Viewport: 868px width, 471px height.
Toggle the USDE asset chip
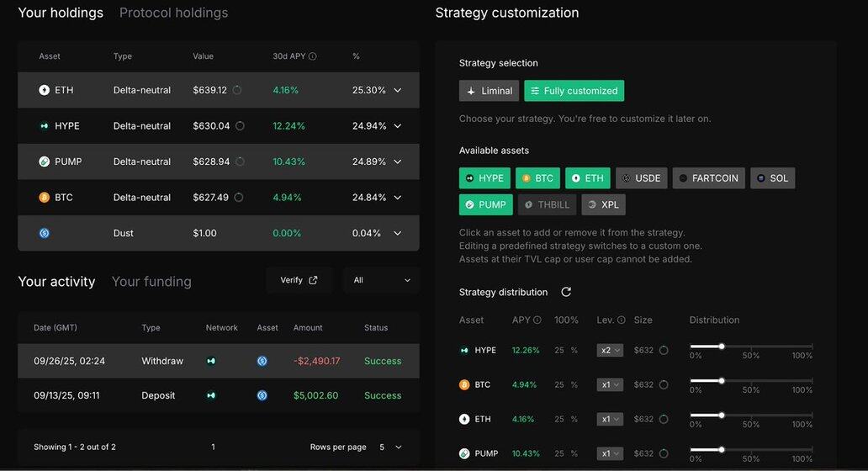(641, 178)
